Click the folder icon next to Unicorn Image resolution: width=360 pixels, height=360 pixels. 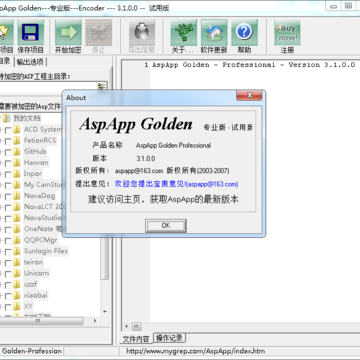(x=17, y=273)
